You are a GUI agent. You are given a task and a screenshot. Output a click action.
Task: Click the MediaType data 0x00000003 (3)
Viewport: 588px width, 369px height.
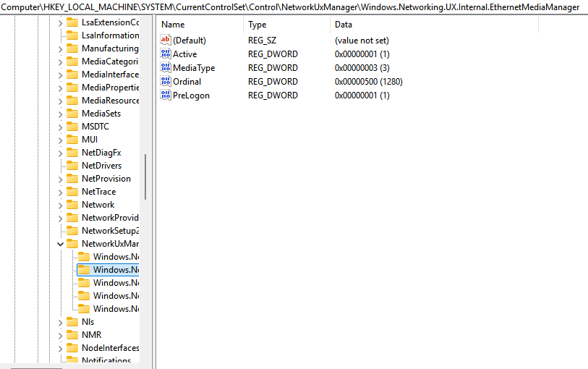362,67
